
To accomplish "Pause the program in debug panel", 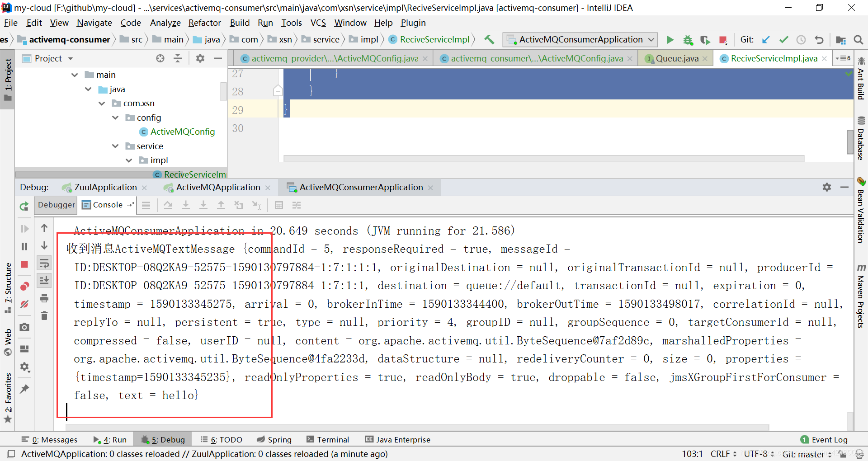I will tap(24, 246).
